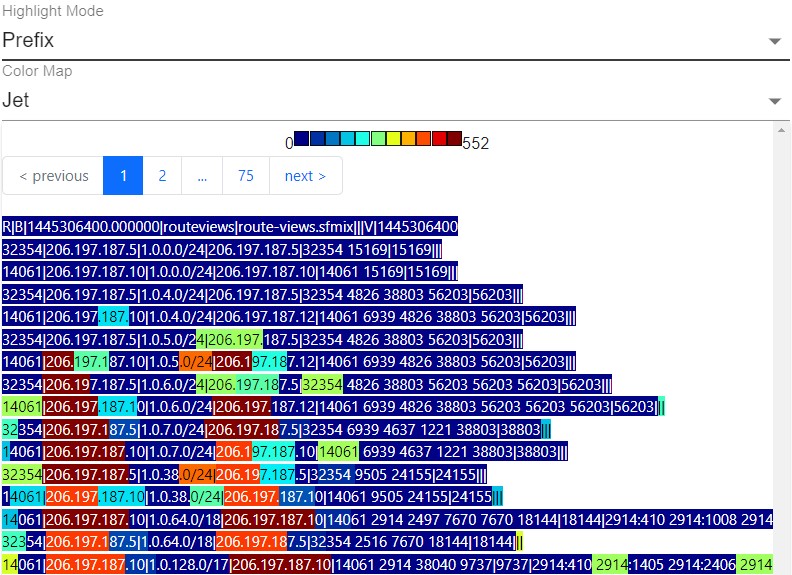
Task: Open the Highlight Mode Prefix dropdown
Action: 395,40
